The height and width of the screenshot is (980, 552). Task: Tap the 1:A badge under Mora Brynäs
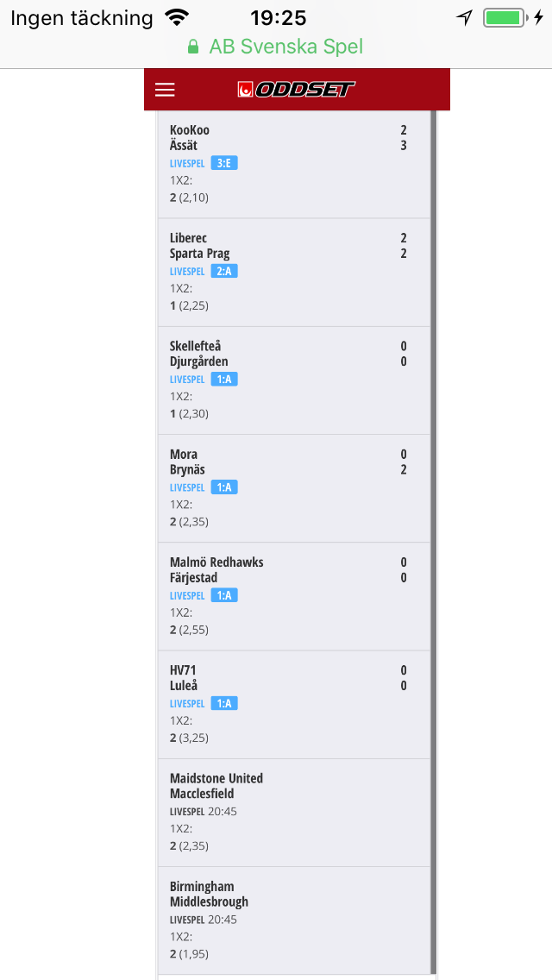(x=224, y=487)
